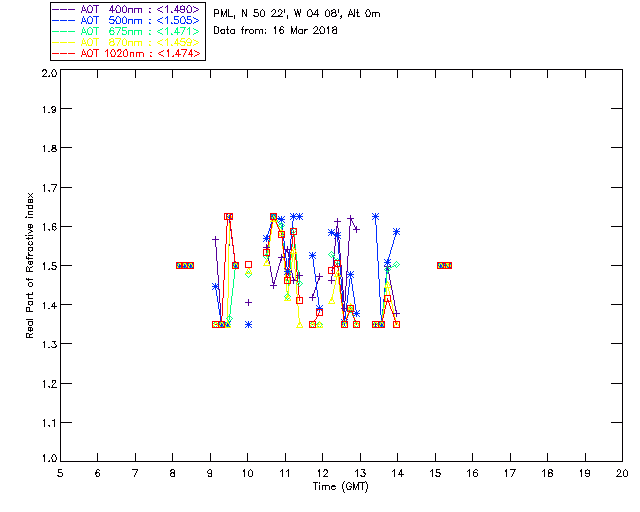The height and width of the screenshot is (512, 640).
Task: Click the isolated purple plus marker near hour 10
Action: tap(248, 303)
